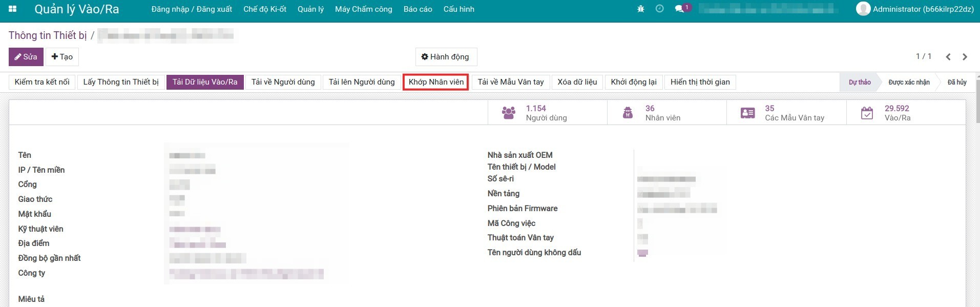Toggle Tên người dùng không dấu checkbox
Screen dimensions: 980x307
[642, 253]
